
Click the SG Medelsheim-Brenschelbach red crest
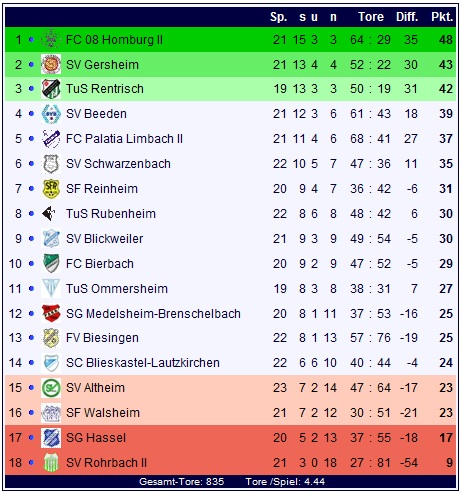[x=51, y=314]
